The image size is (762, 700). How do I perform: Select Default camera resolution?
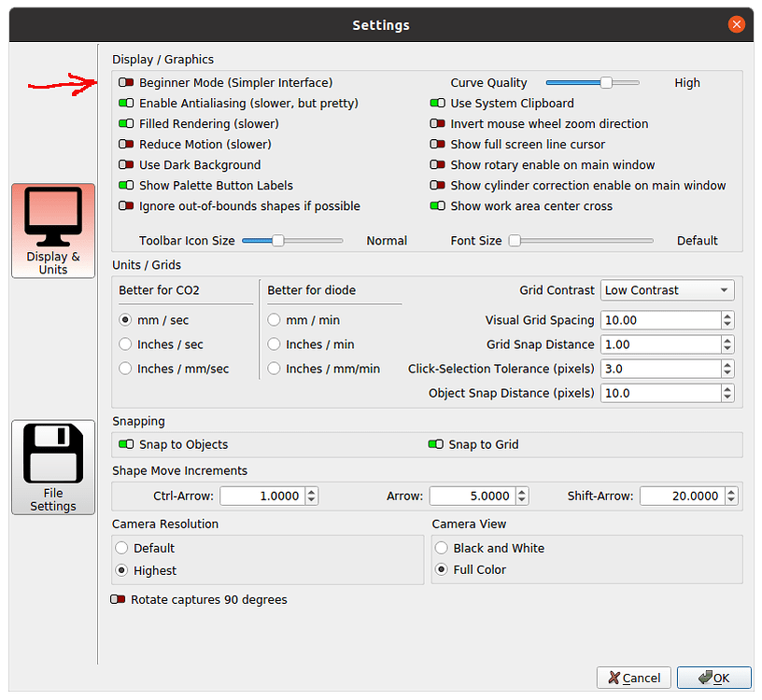tap(121, 548)
